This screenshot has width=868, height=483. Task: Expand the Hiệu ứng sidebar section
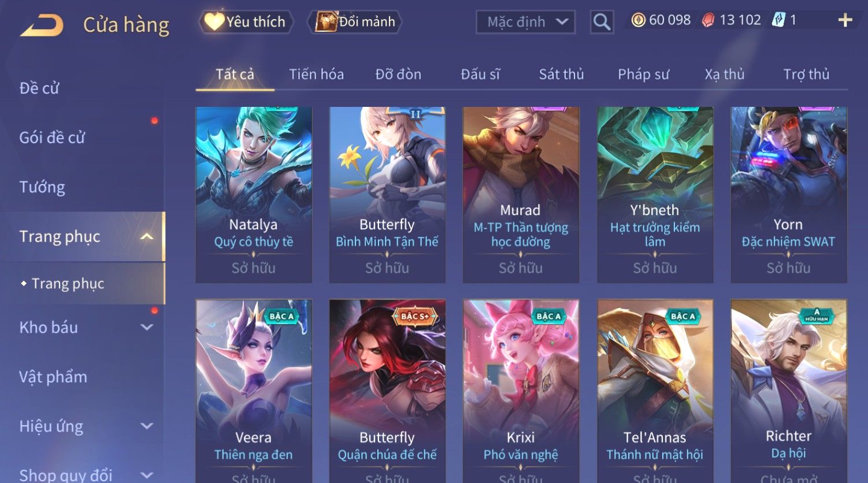[x=147, y=426]
